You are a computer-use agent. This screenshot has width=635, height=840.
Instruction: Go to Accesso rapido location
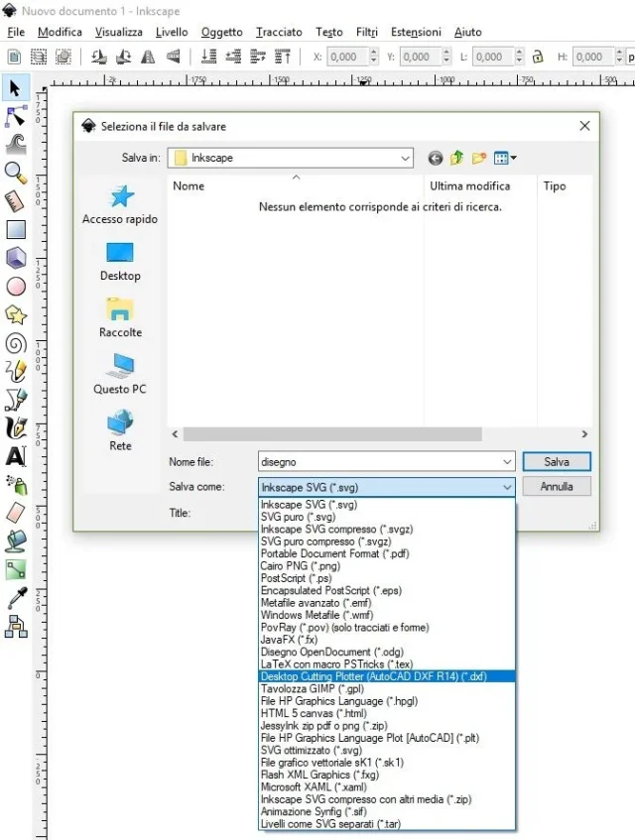pyautogui.click(x=120, y=205)
